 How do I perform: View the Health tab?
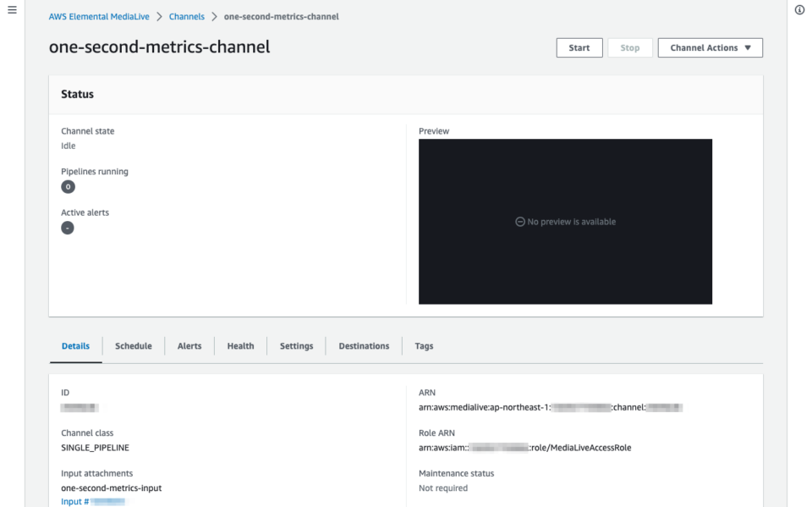point(240,345)
